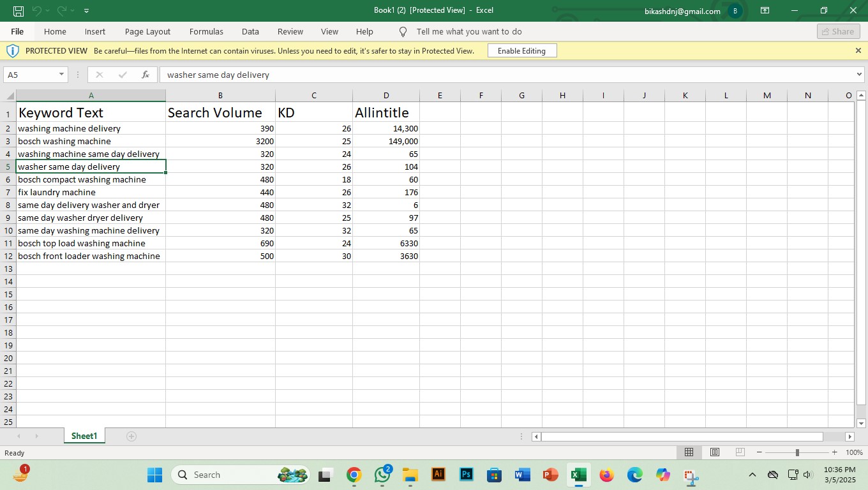Select the cell with value 149,000
Screen dimensions: 868x490
(386, 141)
